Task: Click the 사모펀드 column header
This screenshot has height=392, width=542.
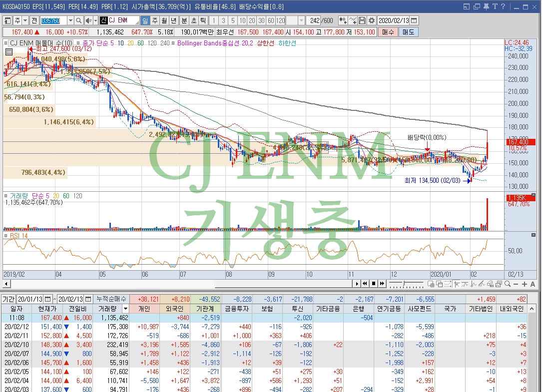Action: pyautogui.click(x=420, y=309)
